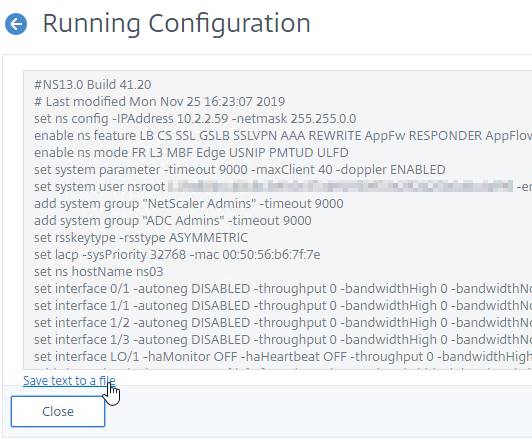Click the set interface LO/1 haMonitor line
This screenshot has height=438, width=532.
pos(283,356)
